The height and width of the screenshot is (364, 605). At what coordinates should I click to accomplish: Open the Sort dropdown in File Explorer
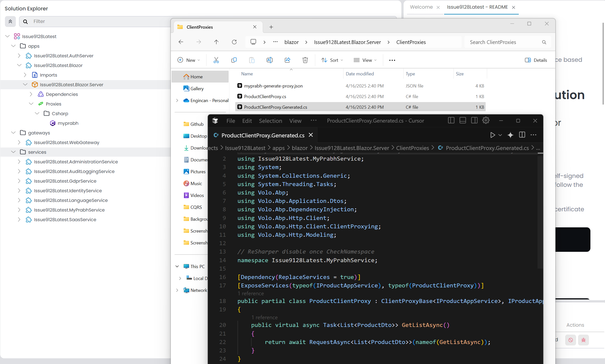332,60
